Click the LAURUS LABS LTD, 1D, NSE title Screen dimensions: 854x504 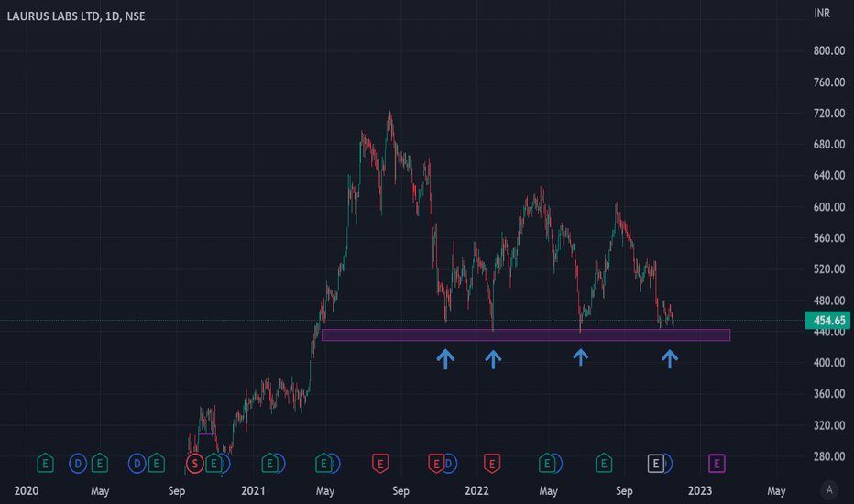[x=76, y=16]
